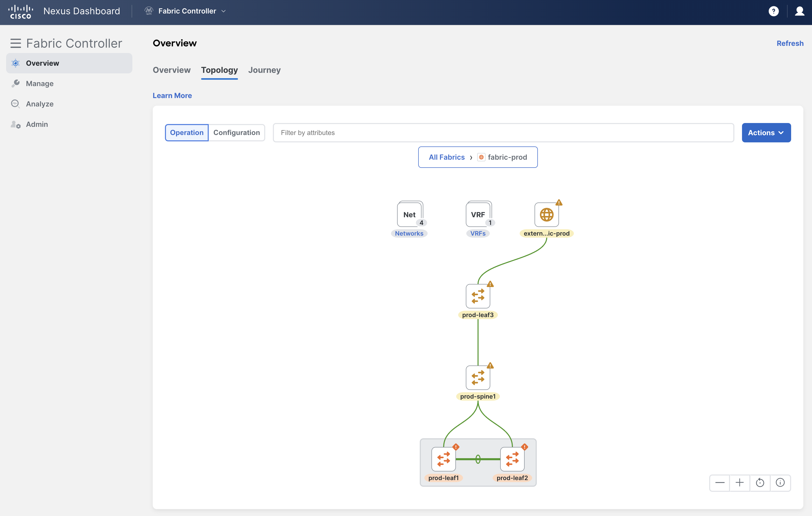Click the prod-spine1 label
This screenshot has width=812, height=516.
tap(478, 396)
